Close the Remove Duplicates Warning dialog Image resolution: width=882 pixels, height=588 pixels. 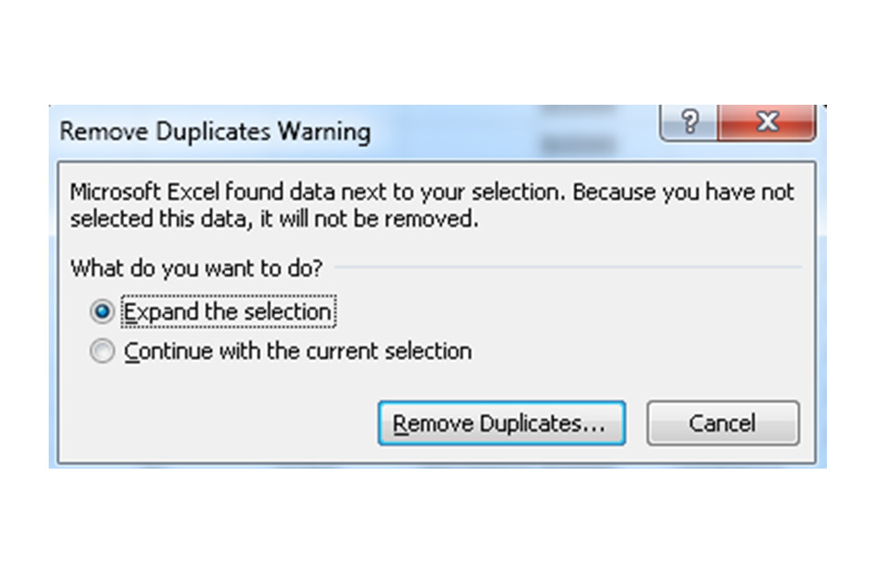click(x=766, y=122)
